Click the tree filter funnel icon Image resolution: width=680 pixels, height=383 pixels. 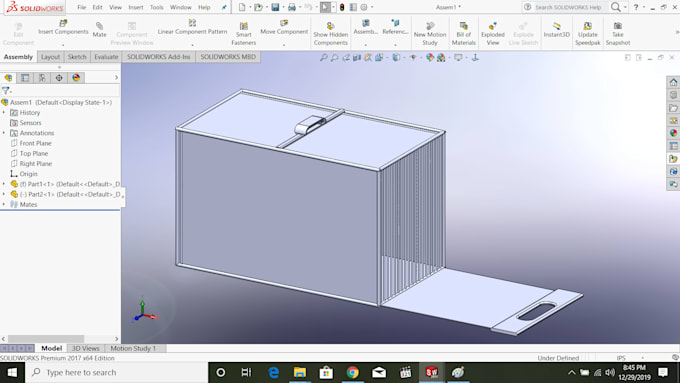6,91
